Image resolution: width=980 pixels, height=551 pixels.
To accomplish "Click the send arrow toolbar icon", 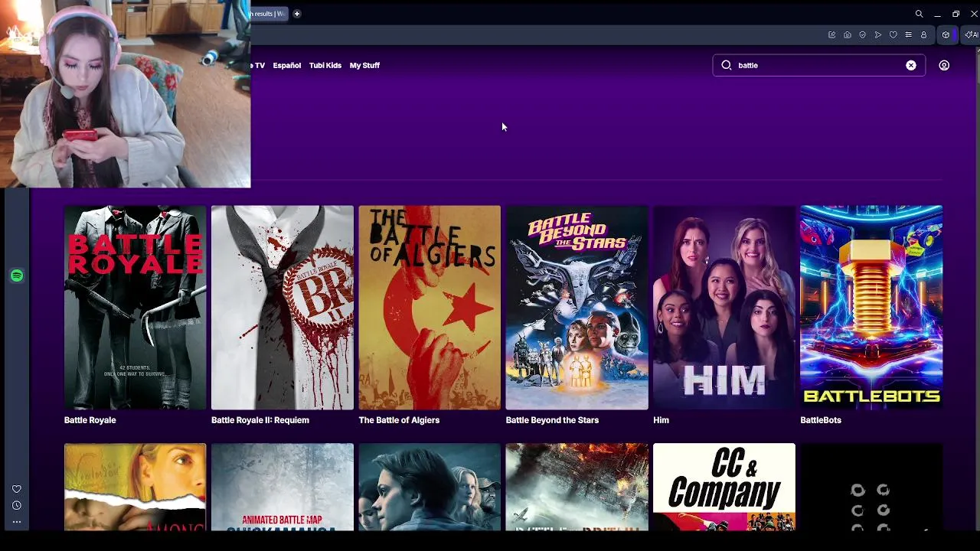I will pyautogui.click(x=877, y=35).
